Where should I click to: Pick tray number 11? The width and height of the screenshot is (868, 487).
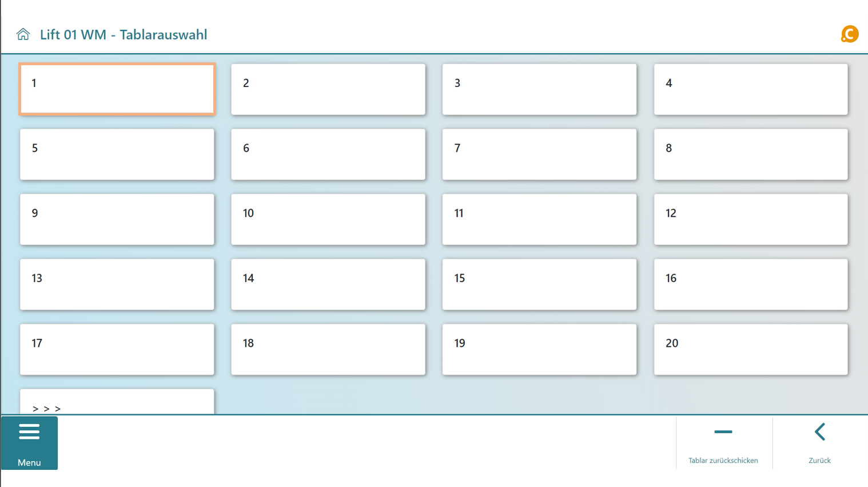coord(539,219)
